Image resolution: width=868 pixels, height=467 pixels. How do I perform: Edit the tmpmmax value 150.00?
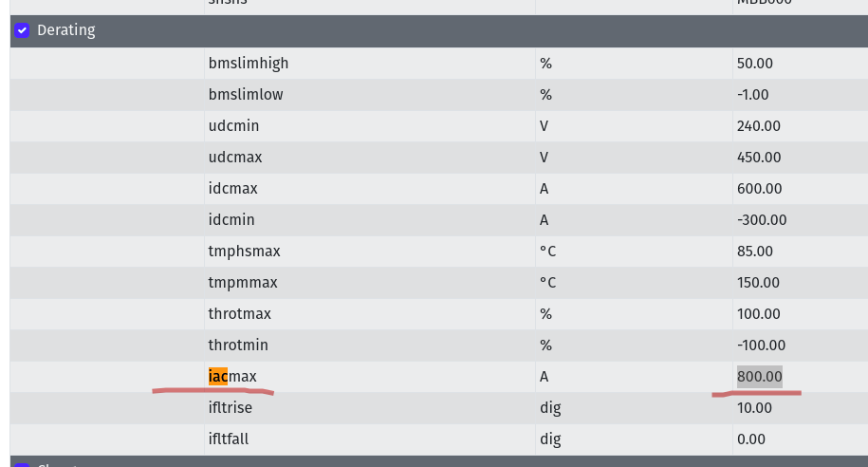pos(758,283)
